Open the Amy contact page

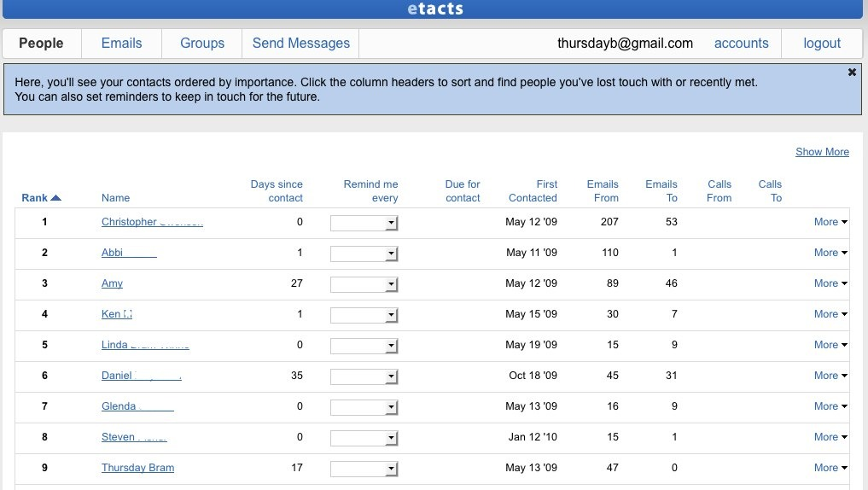tap(112, 283)
